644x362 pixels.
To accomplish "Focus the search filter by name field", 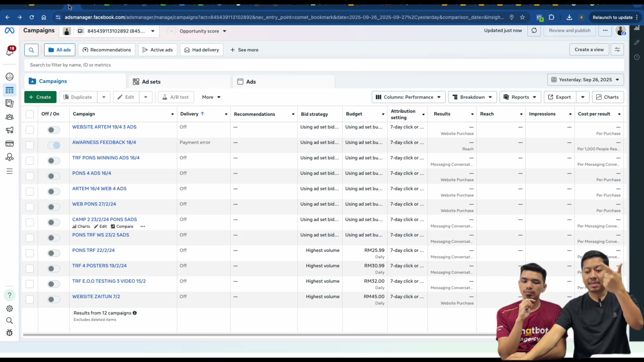I will [x=324, y=65].
